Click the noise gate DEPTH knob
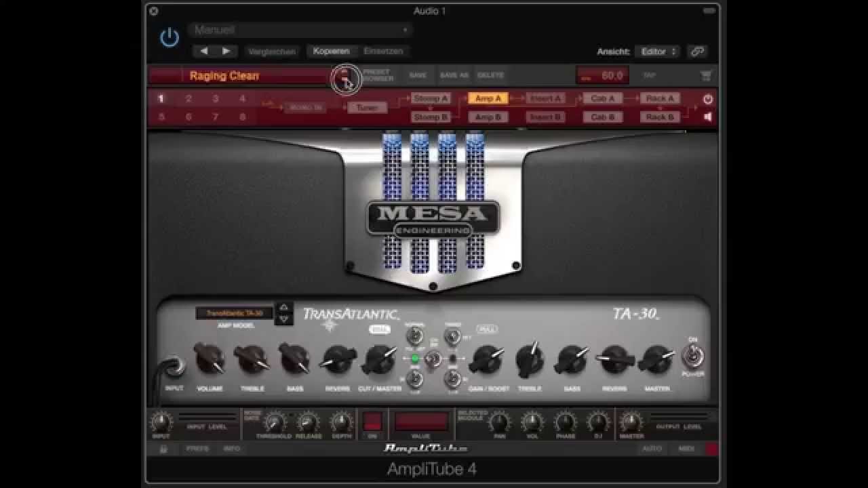This screenshot has width=868, height=488. tap(342, 422)
